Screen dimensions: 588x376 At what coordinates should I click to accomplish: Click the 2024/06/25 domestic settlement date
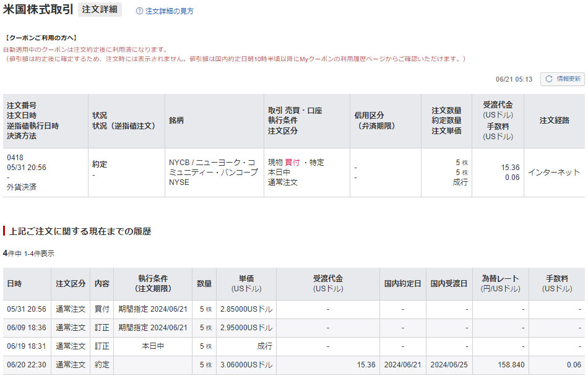click(449, 365)
